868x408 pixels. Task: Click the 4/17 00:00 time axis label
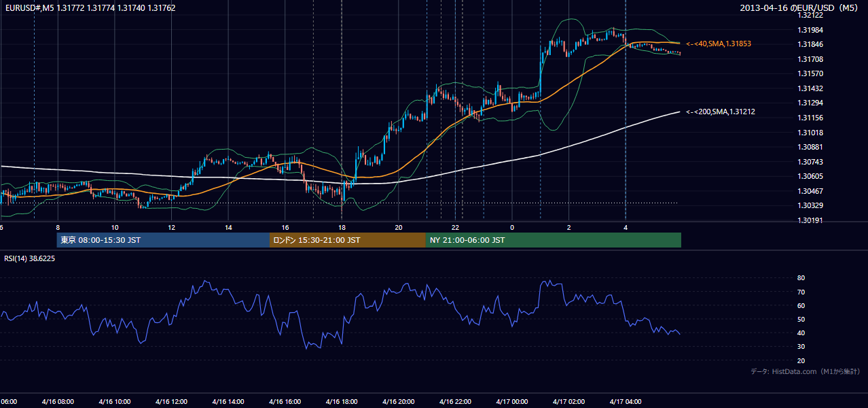coord(512,402)
